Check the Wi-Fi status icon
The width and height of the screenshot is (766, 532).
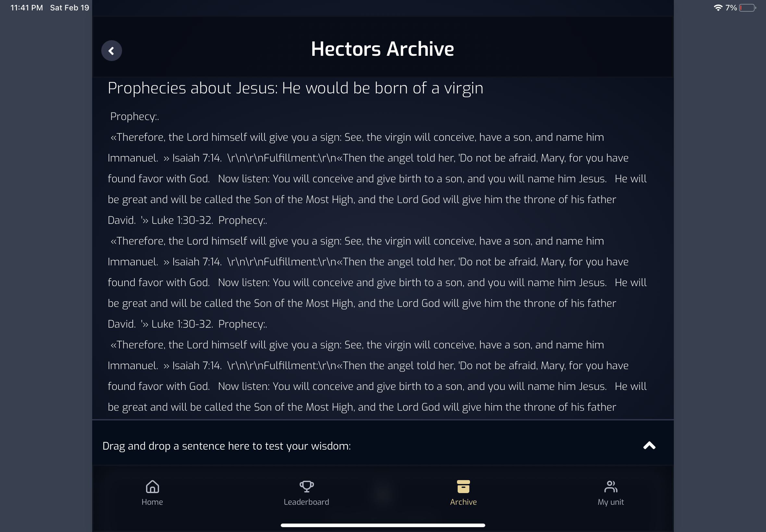718,8
